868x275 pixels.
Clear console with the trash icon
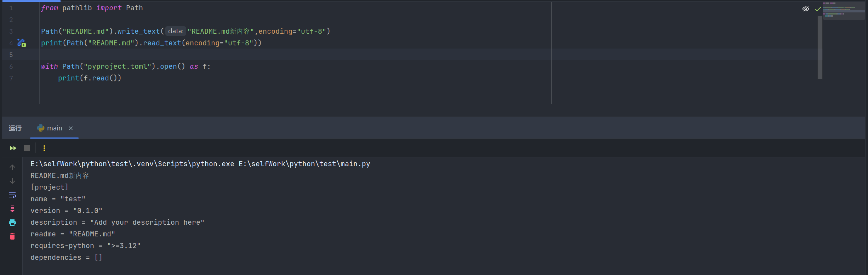[x=12, y=236]
